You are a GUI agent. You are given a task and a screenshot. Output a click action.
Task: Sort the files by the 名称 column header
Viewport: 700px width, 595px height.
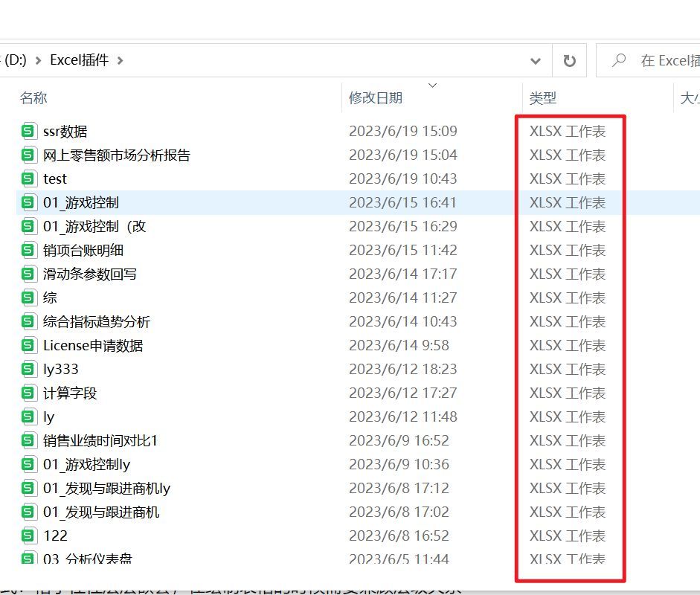(33, 97)
